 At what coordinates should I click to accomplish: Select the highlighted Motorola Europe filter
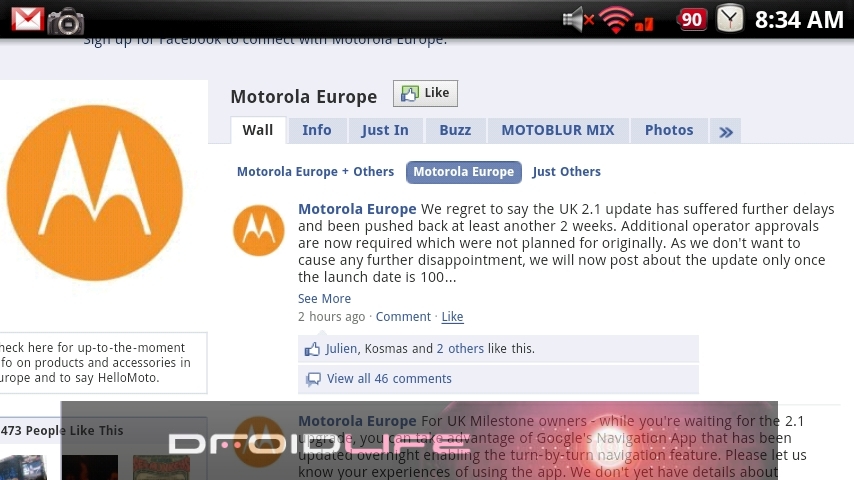[x=463, y=172]
